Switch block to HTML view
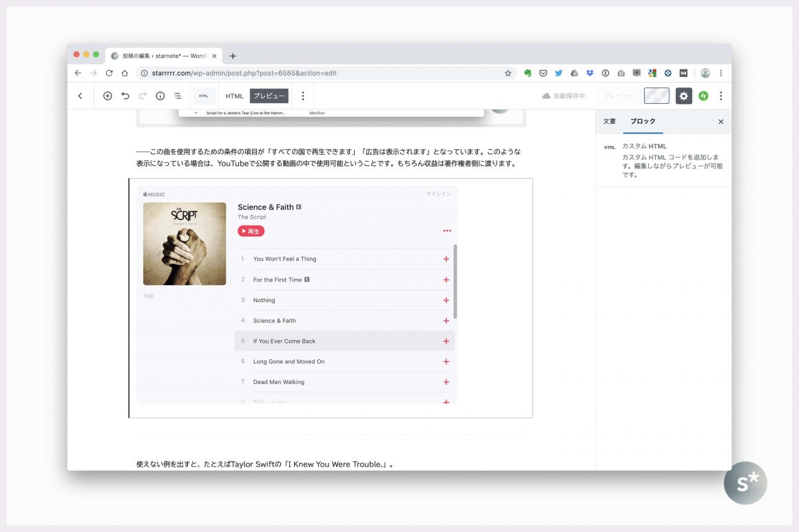Screen dimensions: 799x532 [234, 96]
